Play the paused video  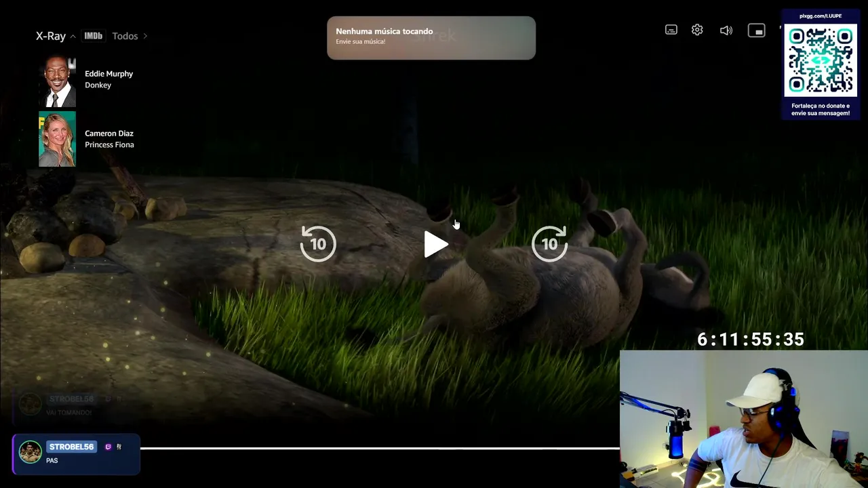[435, 244]
